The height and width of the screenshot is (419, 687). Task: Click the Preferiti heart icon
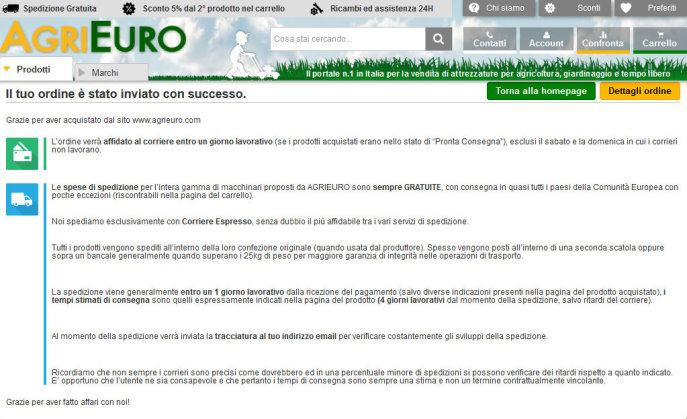tap(626, 8)
